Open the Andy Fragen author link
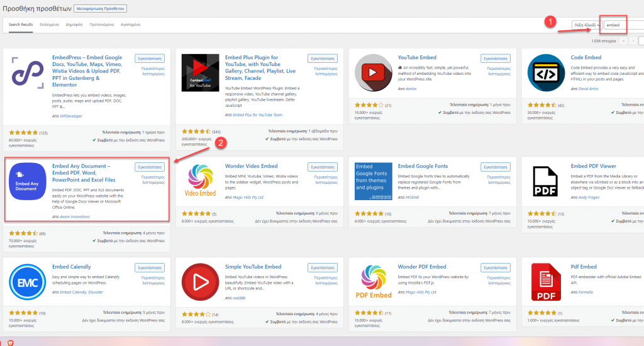Viewport: 644px width, 346px height. (589, 198)
